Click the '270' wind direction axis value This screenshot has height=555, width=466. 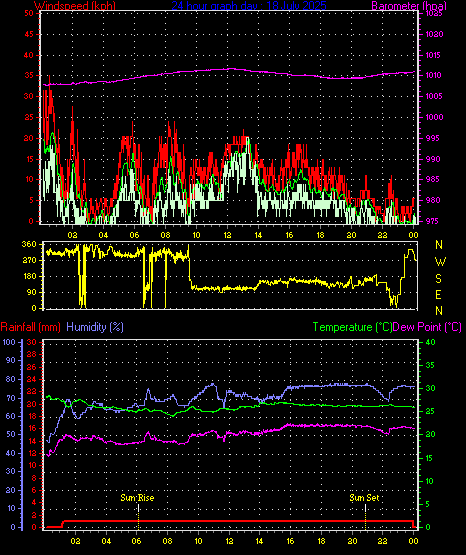[29, 260]
